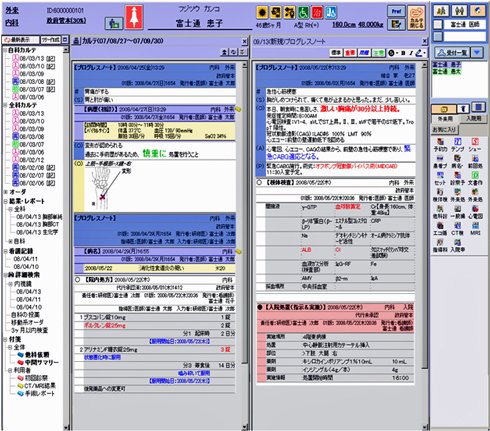Select the radio circle beside 【検体検査】
490x431 pixels.
click(x=259, y=183)
